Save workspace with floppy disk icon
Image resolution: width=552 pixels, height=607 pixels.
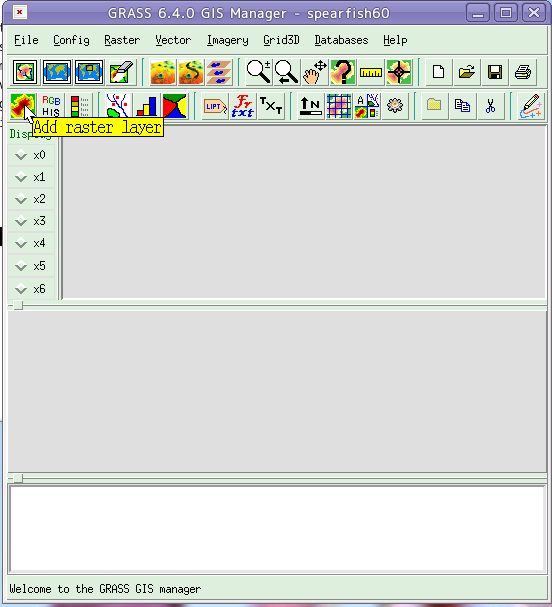tap(495, 72)
